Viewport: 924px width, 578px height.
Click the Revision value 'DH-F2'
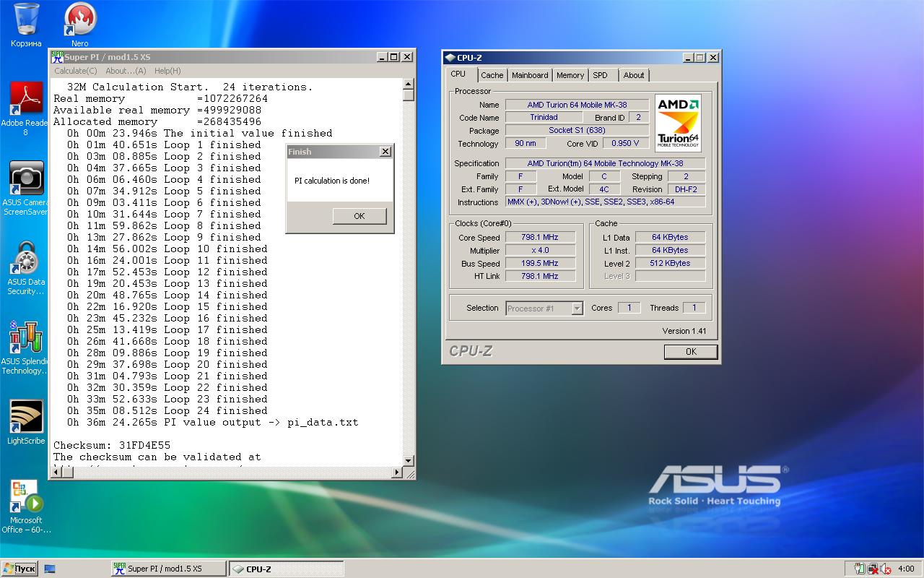pyautogui.click(x=687, y=189)
